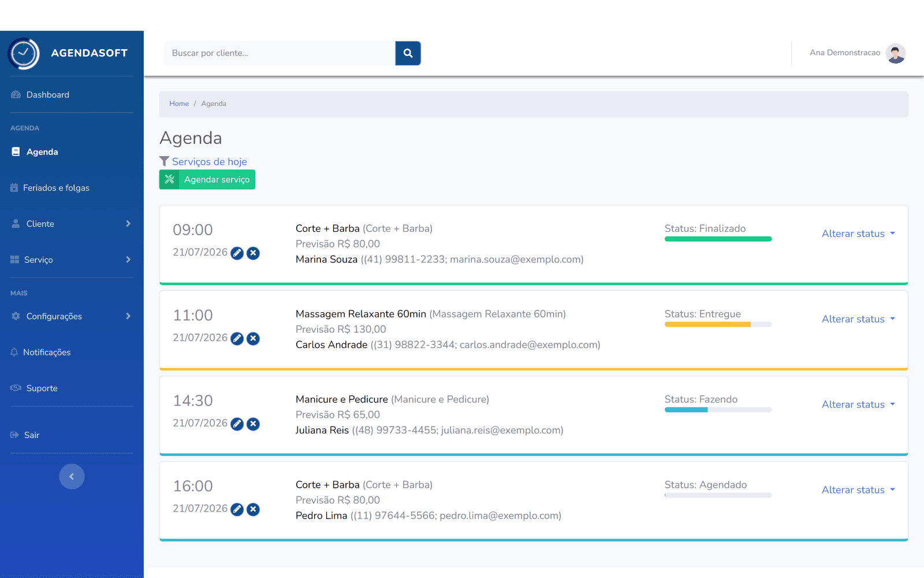The width and height of the screenshot is (924, 578).
Task: Click AGENDASOFT brand name
Action: pos(90,53)
